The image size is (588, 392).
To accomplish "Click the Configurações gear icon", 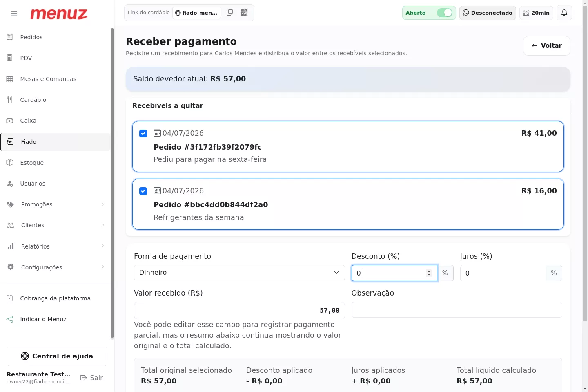I will [x=11, y=267].
